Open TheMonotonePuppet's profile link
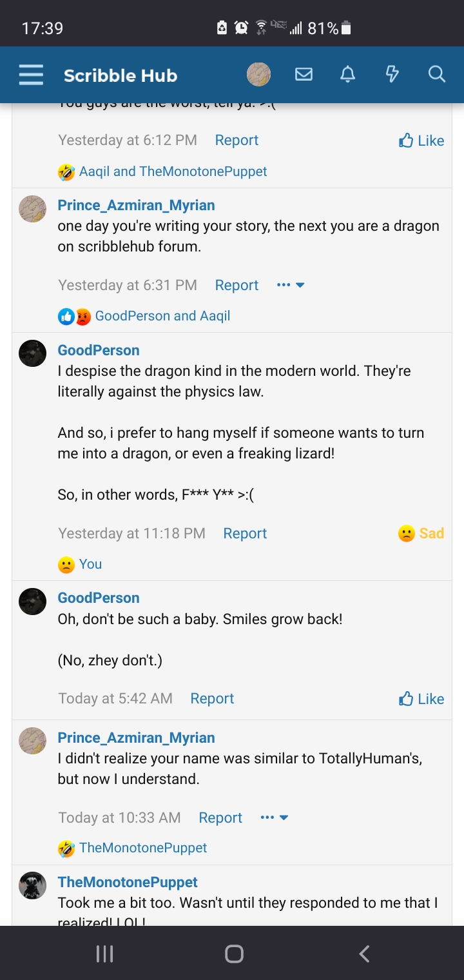464x980 pixels. 127,881
